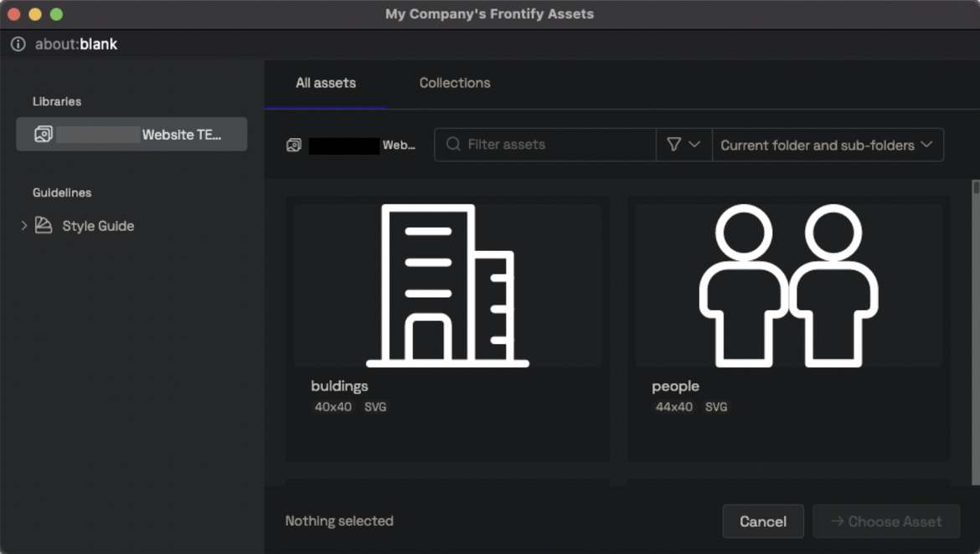Focus the Filter assets search field
The height and width of the screenshot is (554, 980).
(545, 145)
